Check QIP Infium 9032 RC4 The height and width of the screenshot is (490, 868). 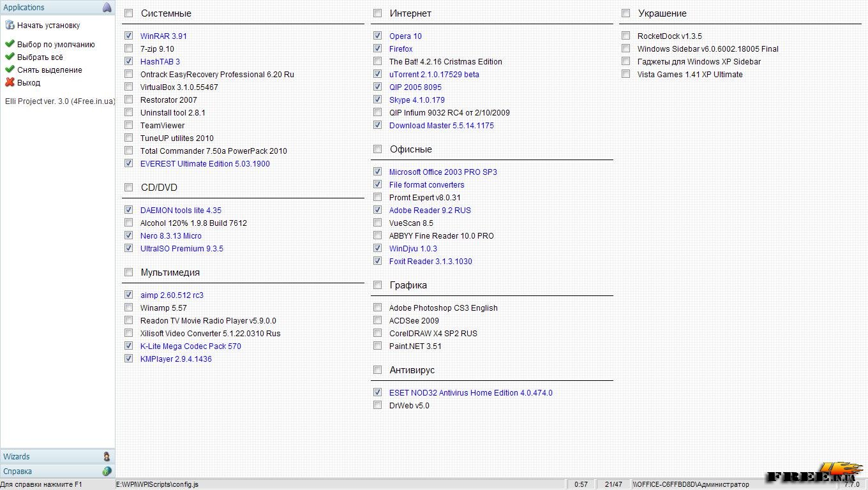(378, 112)
